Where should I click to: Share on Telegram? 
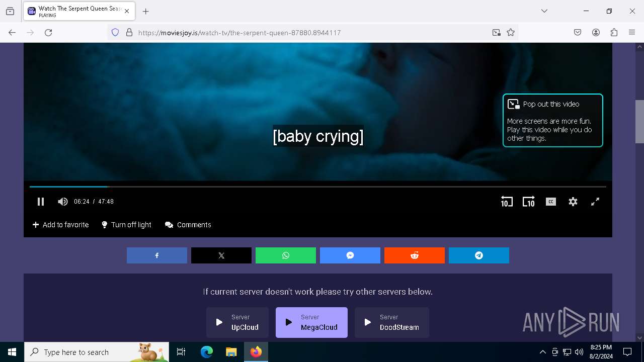click(479, 255)
